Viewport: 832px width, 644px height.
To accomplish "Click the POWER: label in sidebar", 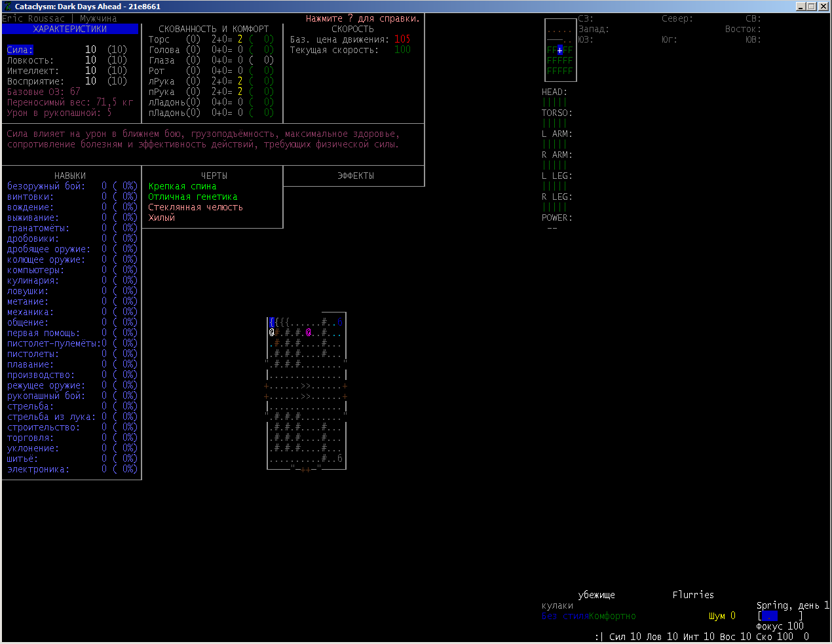I will [557, 218].
